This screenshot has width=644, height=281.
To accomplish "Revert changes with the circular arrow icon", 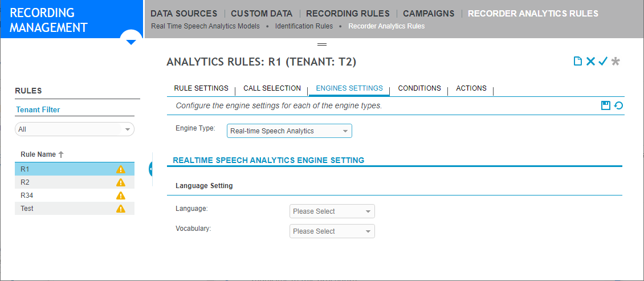I will 618,105.
